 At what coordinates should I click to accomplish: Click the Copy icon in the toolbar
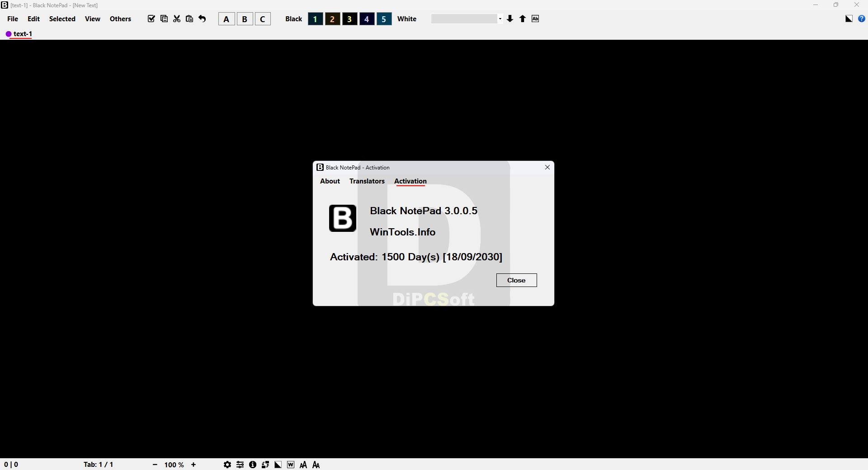[x=164, y=19]
